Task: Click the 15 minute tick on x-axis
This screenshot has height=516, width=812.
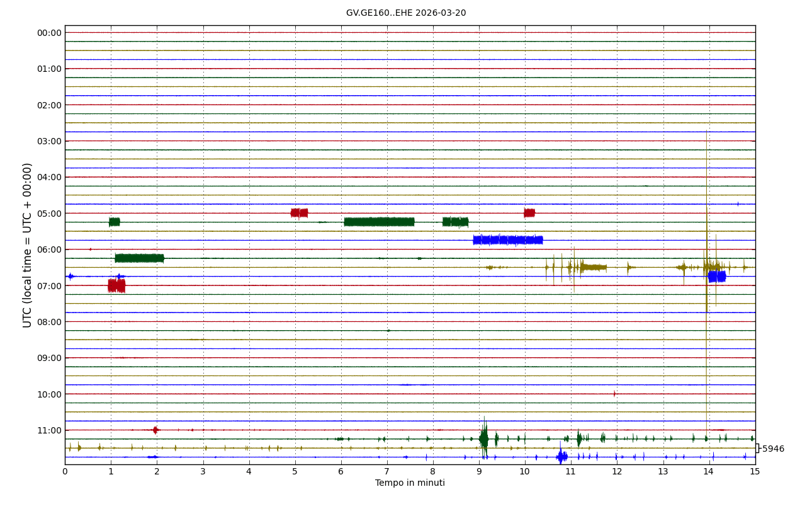Action: click(755, 472)
